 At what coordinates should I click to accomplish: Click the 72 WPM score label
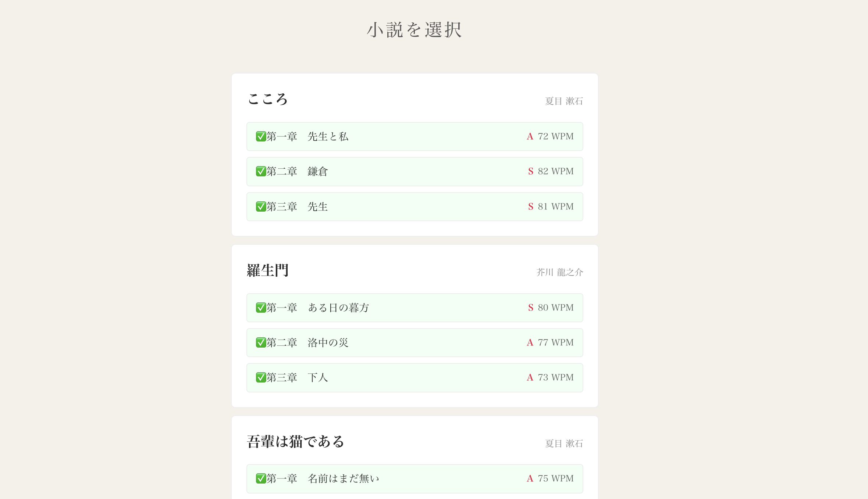(555, 136)
